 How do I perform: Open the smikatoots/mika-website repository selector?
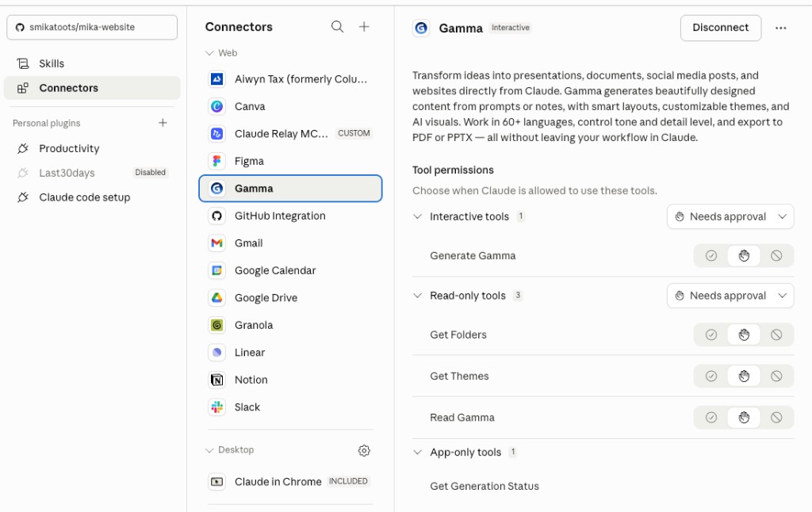(92, 27)
